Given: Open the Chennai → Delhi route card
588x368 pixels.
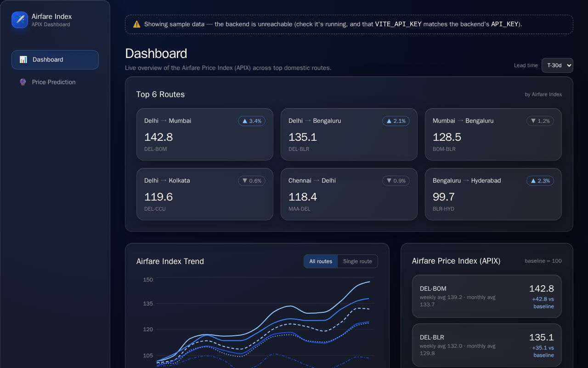Looking at the screenshot, I should pyautogui.click(x=349, y=194).
